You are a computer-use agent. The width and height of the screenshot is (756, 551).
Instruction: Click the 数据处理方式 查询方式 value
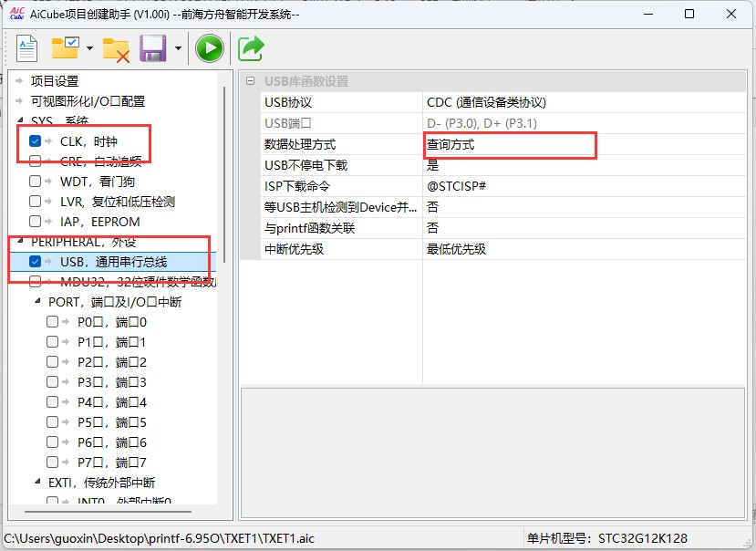click(584, 144)
